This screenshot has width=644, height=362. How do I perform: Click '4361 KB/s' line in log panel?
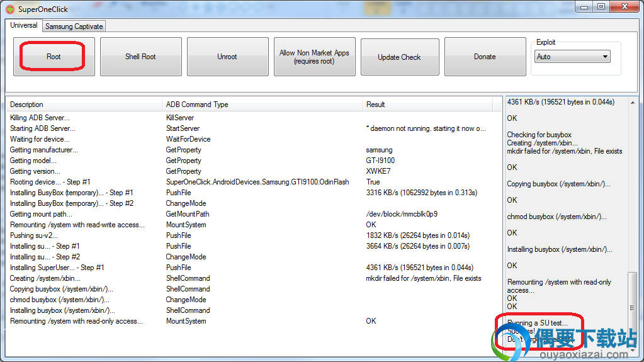[x=561, y=102]
